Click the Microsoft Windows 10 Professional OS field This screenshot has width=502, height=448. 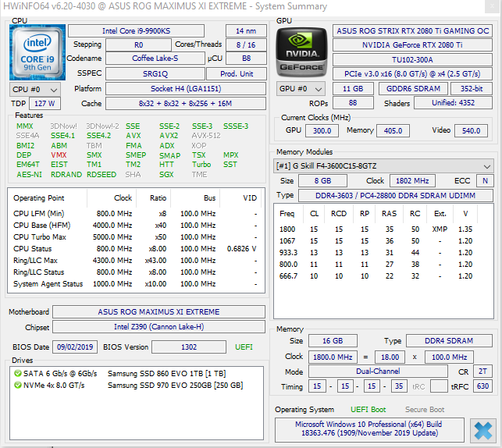point(369,428)
